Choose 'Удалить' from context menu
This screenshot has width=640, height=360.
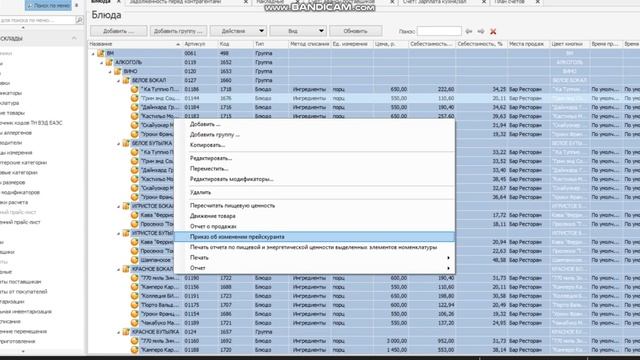point(200,192)
